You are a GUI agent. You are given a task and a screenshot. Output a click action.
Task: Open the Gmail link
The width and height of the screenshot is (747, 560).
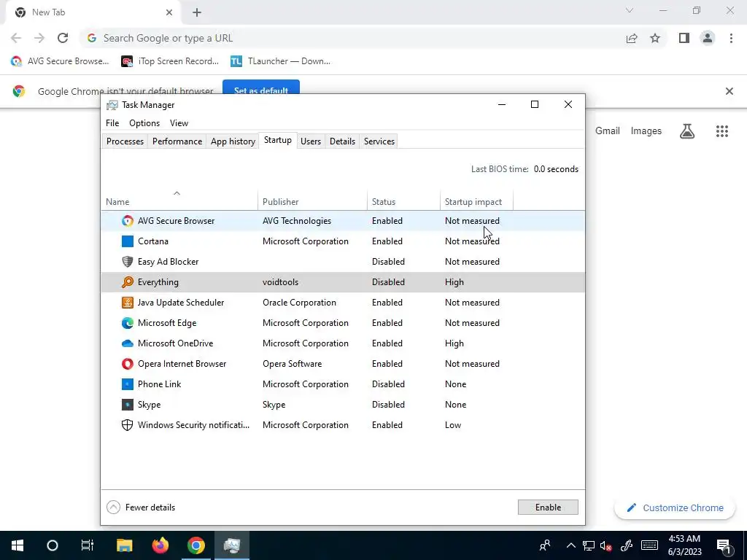608,131
